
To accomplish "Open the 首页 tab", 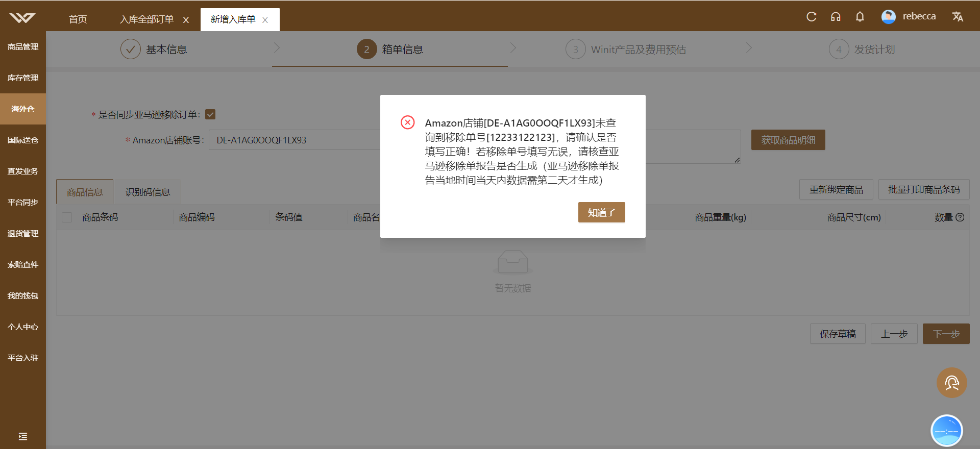I will pos(78,19).
